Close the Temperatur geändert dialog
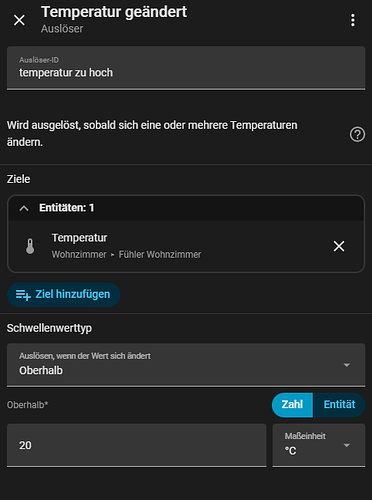This screenshot has height=500, width=372. [x=19, y=20]
